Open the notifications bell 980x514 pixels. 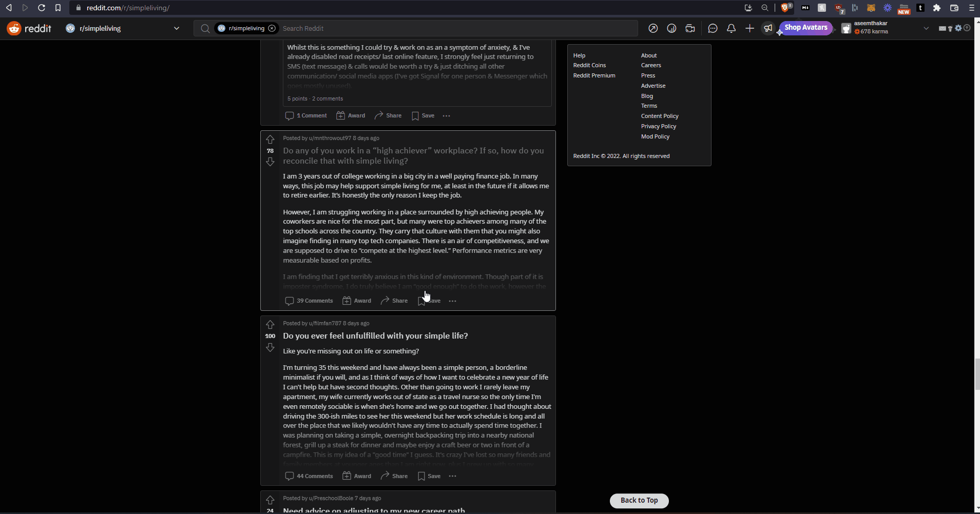[731, 28]
